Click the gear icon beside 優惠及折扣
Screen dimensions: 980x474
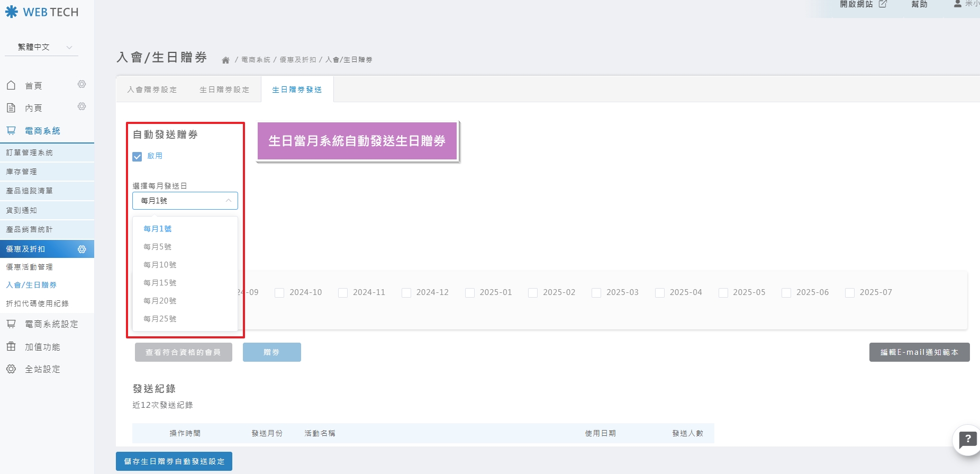[x=82, y=249]
